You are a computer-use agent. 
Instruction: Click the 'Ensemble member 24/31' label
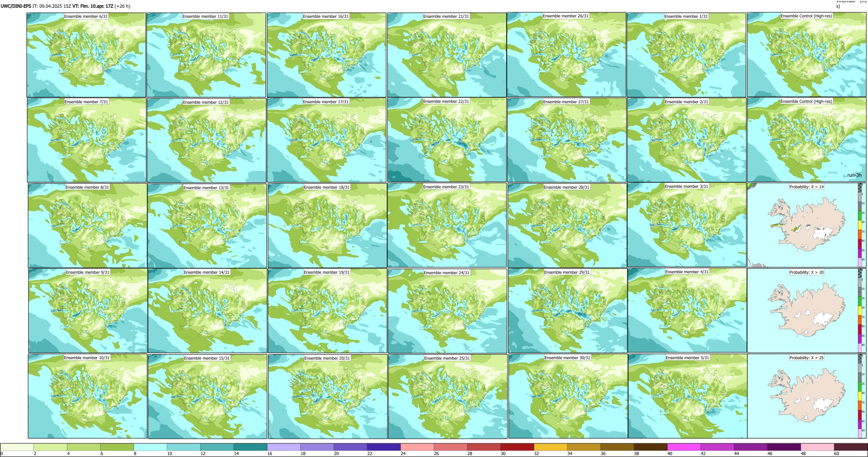tap(447, 273)
